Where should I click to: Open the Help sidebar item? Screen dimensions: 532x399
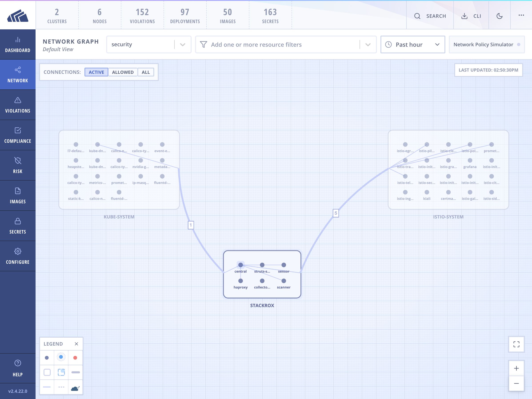[18, 368]
